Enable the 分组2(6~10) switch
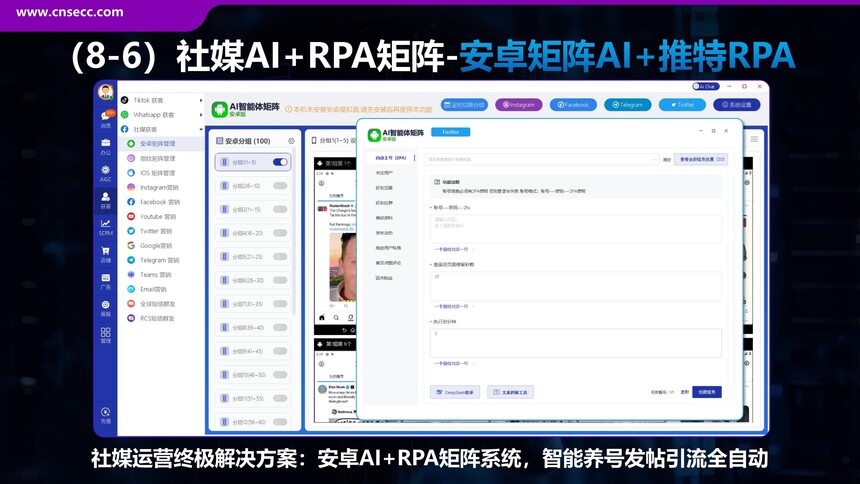Viewport: 860px width, 484px height. tap(280, 185)
